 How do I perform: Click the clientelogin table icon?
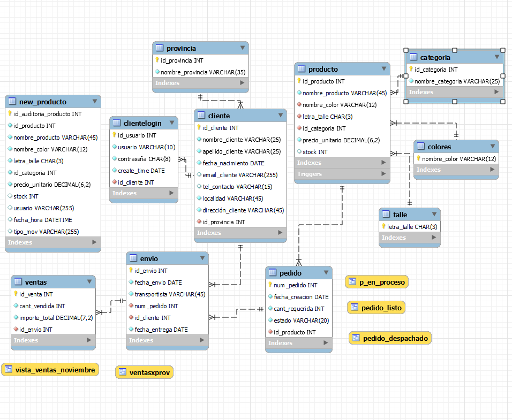117,123
